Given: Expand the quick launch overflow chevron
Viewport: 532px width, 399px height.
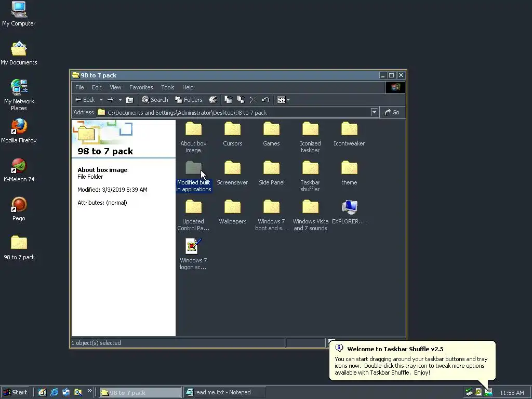Looking at the screenshot, I should click(89, 391).
